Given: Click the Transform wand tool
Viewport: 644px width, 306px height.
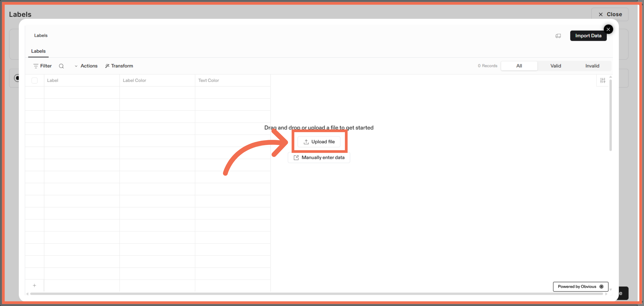Looking at the screenshot, I should [x=119, y=66].
